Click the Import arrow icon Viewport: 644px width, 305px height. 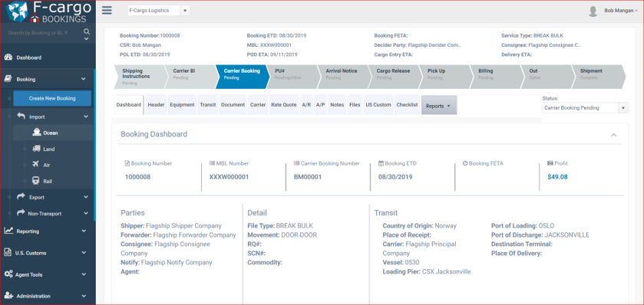(21, 116)
